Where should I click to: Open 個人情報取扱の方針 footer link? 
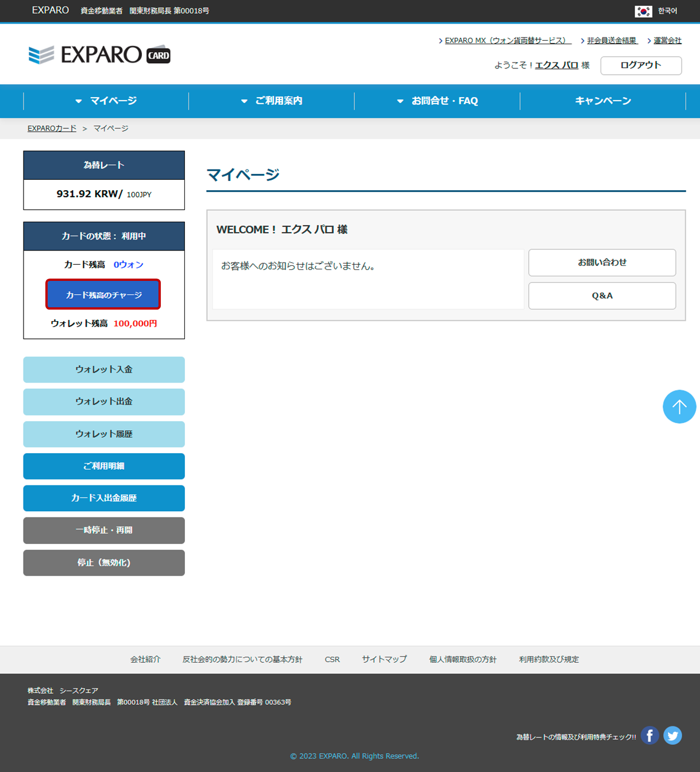[x=463, y=659]
